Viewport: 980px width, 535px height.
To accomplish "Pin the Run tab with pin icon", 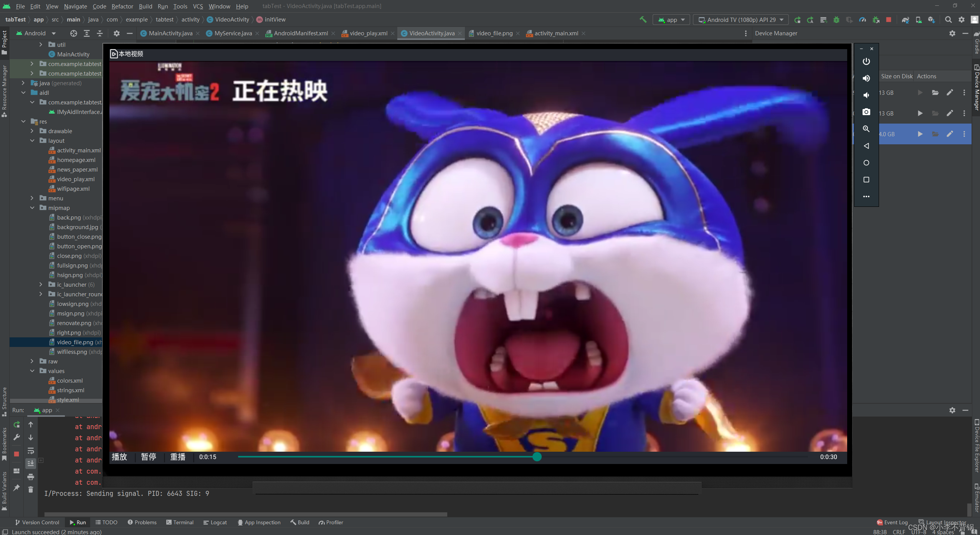I will 17,487.
